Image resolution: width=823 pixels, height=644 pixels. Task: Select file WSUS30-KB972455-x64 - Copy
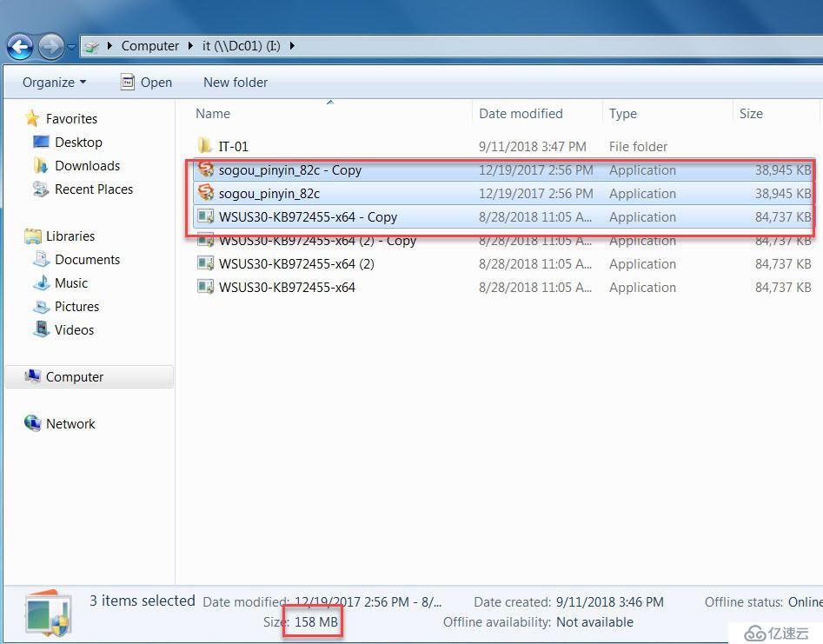(x=308, y=216)
